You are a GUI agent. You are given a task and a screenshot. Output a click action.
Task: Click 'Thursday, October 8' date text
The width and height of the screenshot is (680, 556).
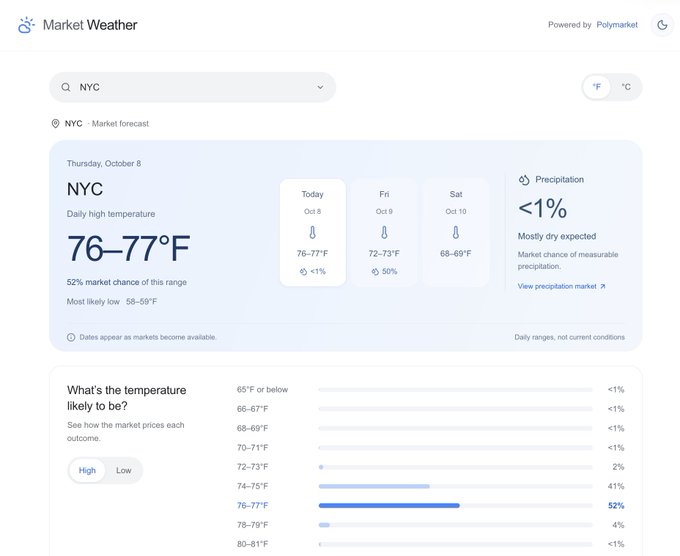coord(104,164)
